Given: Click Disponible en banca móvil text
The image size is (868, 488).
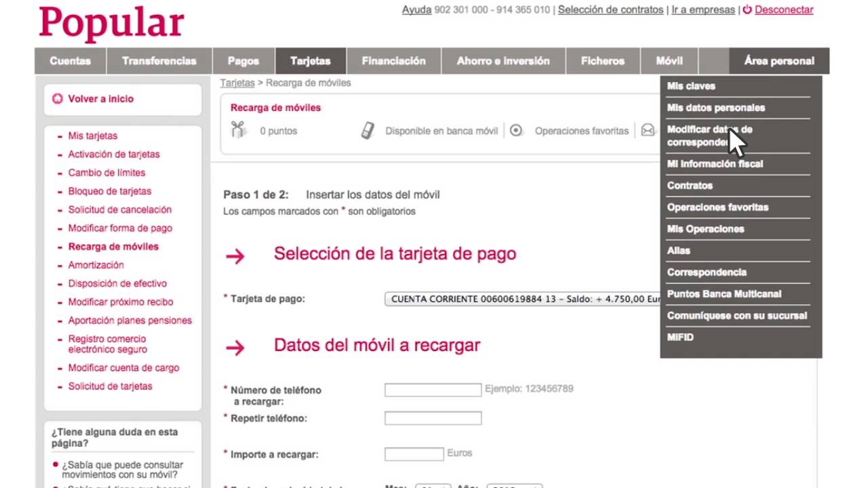Looking at the screenshot, I should coord(441,131).
